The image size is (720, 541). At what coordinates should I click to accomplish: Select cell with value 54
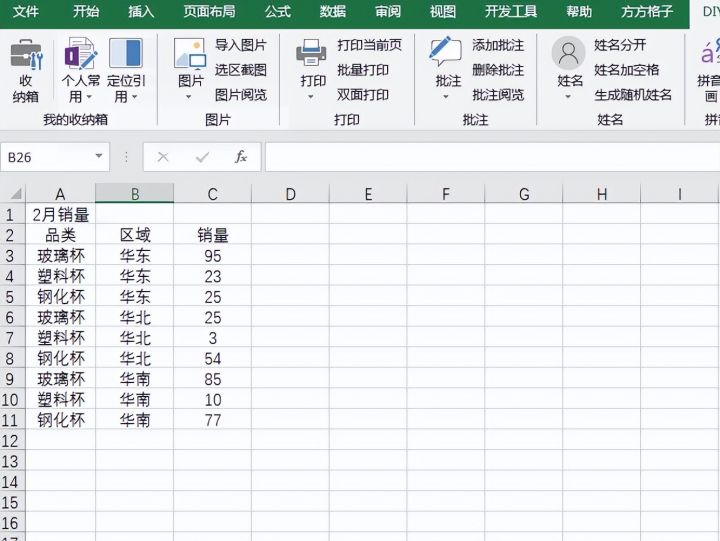click(213, 359)
